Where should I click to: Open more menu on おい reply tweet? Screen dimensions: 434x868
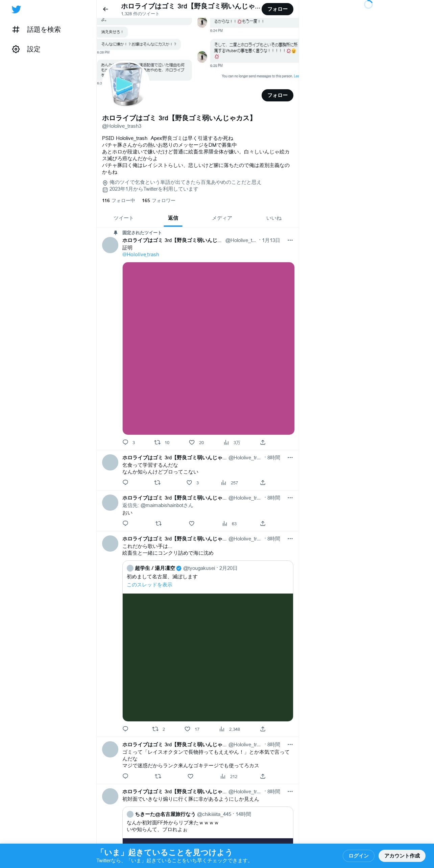click(x=290, y=498)
